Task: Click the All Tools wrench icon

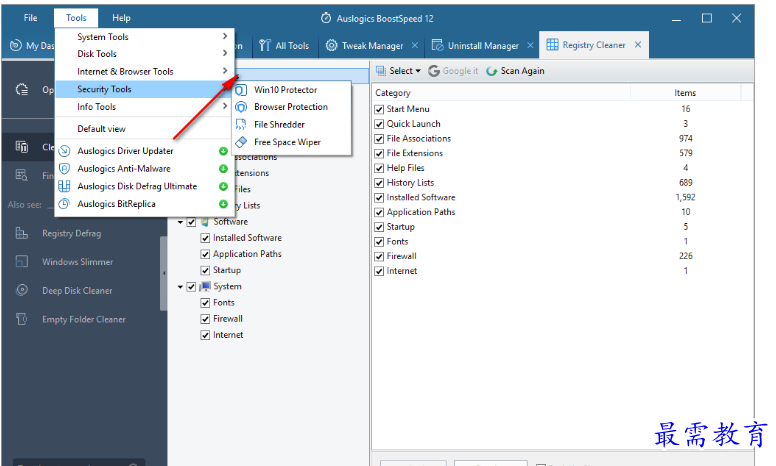Action: 265,46
